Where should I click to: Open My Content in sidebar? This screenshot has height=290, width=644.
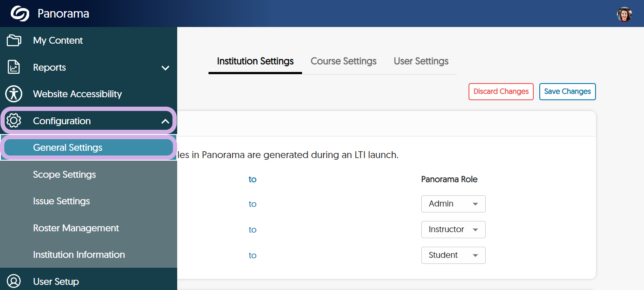88,40
